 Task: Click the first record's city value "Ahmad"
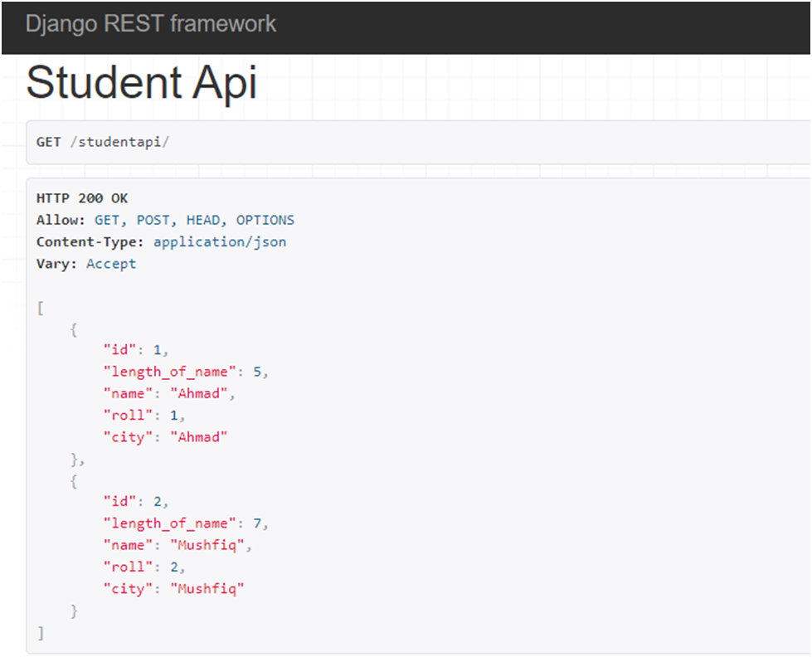199,437
